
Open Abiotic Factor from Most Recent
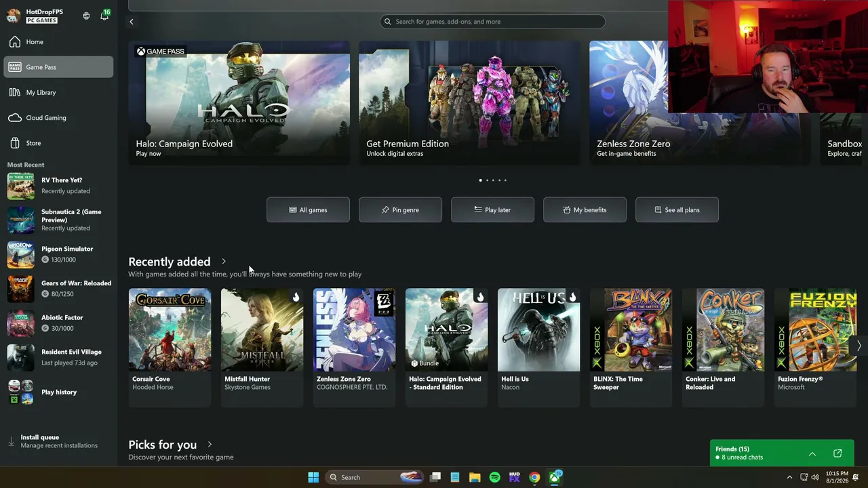(x=59, y=323)
